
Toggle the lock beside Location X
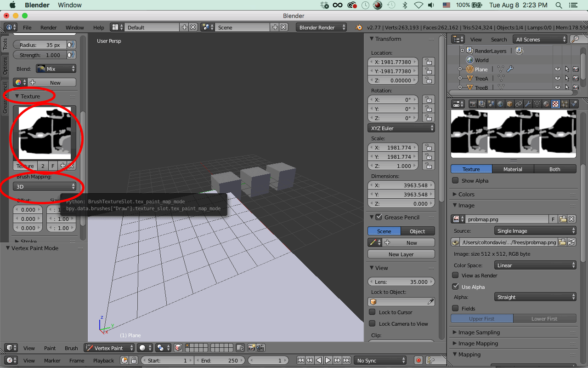pyautogui.click(x=428, y=62)
